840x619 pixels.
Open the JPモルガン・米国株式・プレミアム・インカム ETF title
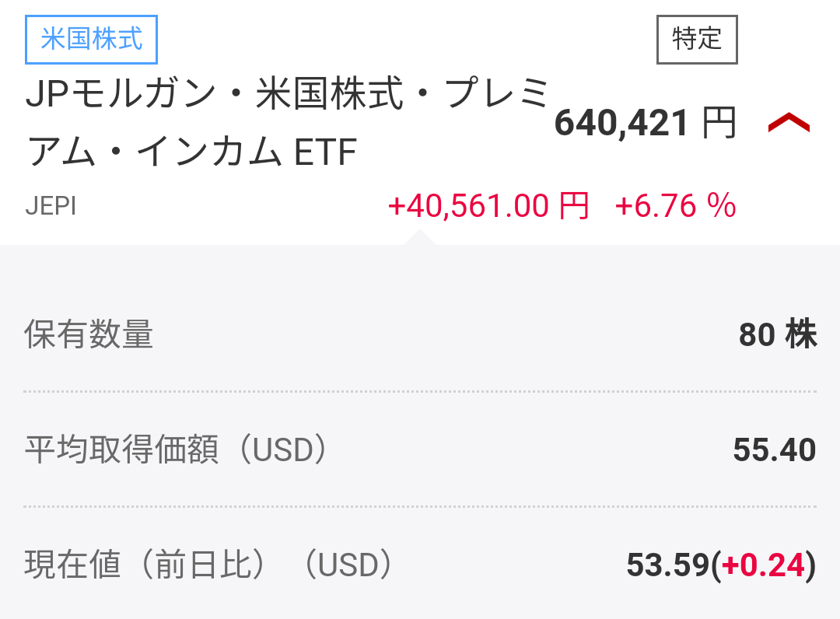click(286, 123)
